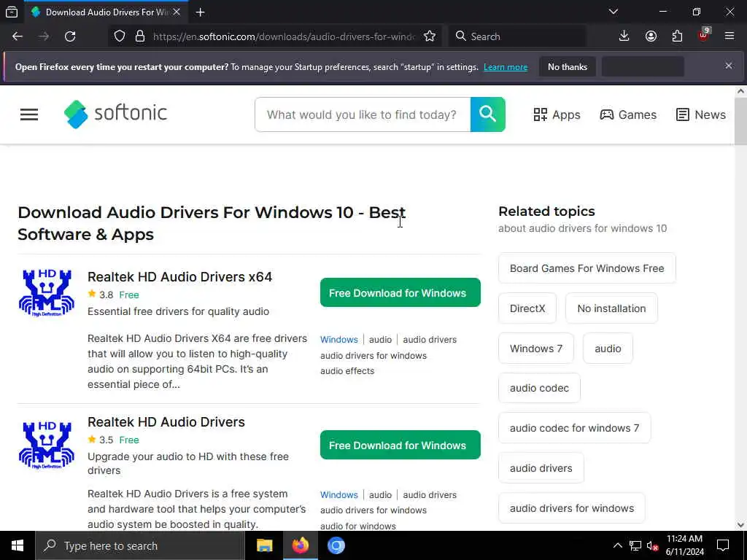Show hidden system tray icons
The image size is (747, 560).
(x=617, y=545)
